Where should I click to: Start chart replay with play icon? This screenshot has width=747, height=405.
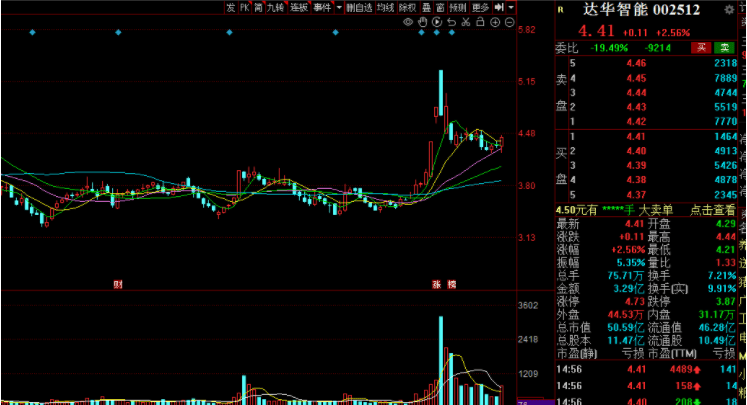click(437, 22)
